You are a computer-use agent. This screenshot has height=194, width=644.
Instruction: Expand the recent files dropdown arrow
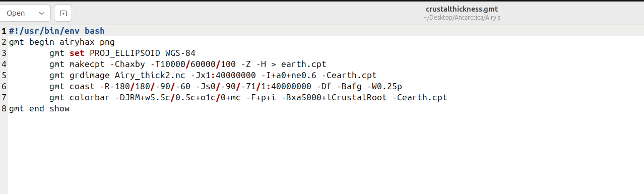(x=42, y=13)
